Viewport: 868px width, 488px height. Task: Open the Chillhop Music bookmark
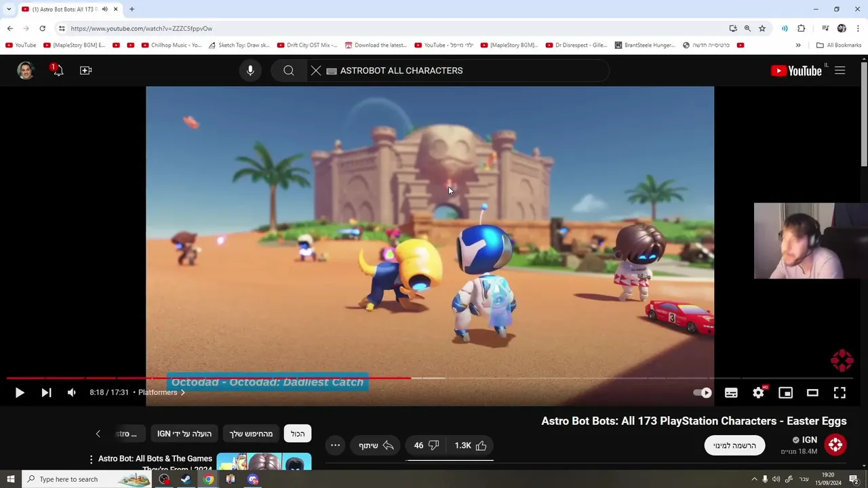[x=172, y=45]
